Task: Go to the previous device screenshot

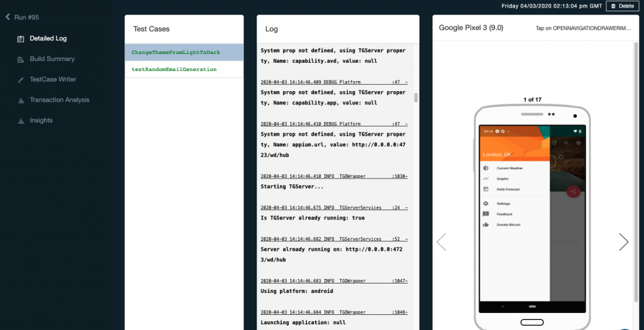Action: tap(441, 242)
